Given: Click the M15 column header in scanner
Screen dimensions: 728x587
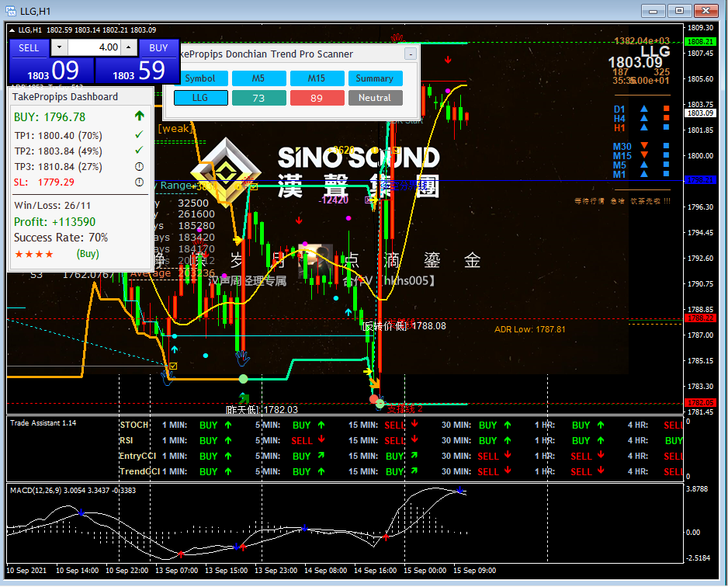Looking at the screenshot, I should tap(317, 78).
